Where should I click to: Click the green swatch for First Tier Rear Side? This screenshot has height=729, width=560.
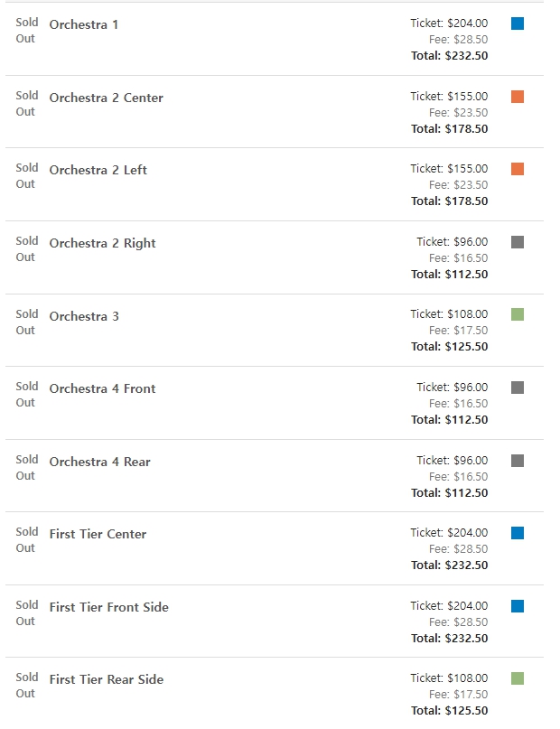518,678
